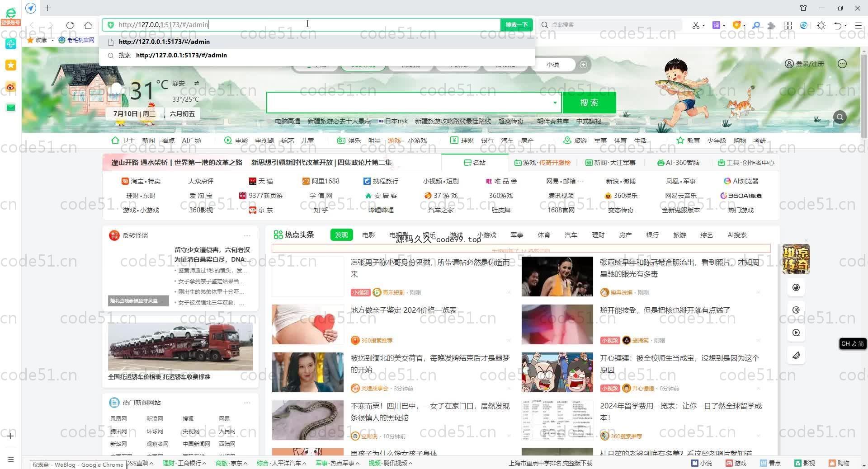Viewport: 868px width, 469px height.
Task: Click the security shield in address bar
Action: pyautogui.click(x=111, y=25)
